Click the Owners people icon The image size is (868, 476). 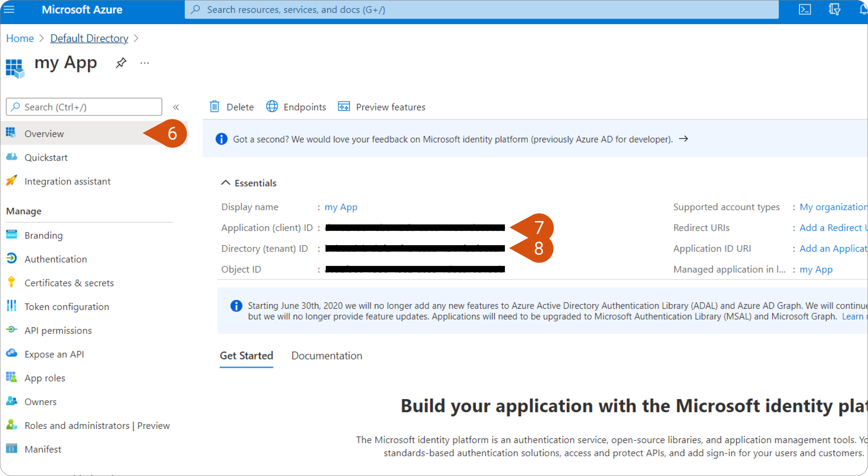click(x=12, y=401)
